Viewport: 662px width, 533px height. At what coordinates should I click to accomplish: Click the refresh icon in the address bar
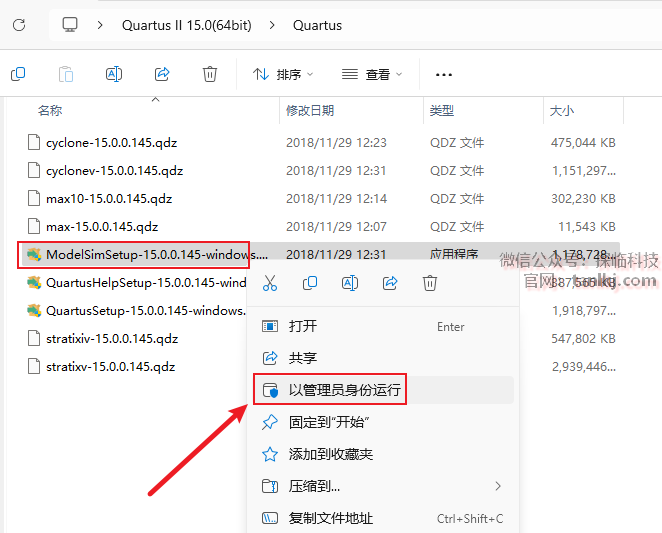click(19, 25)
